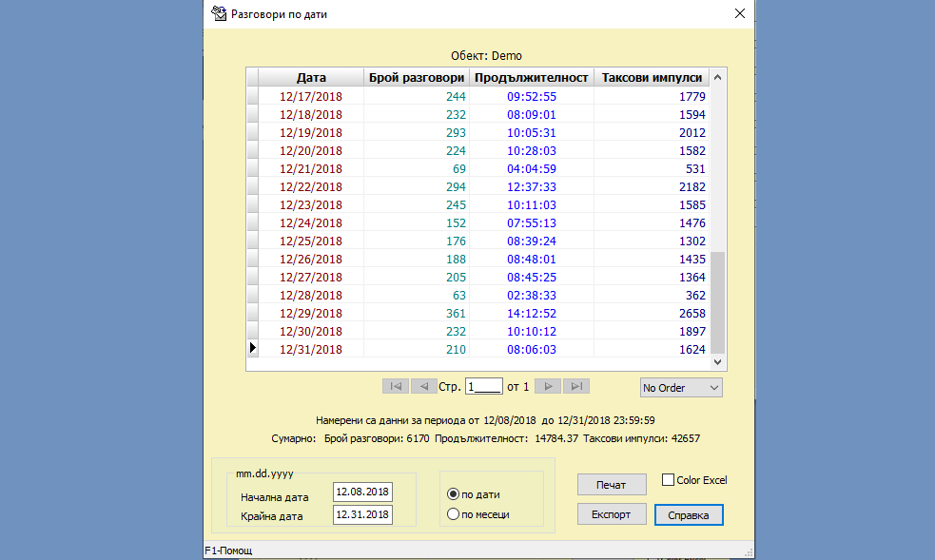Go to previous page arrow

423,386
